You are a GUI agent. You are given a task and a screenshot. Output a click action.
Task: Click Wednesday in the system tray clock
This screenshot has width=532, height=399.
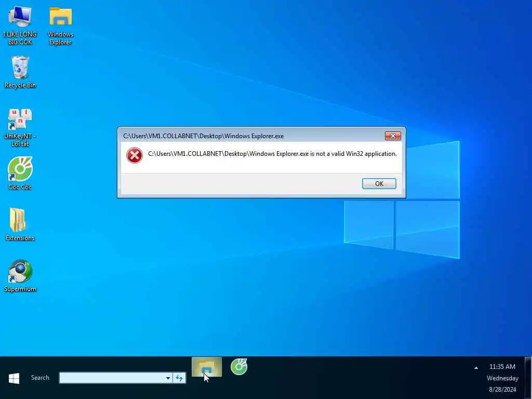click(502, 378)
